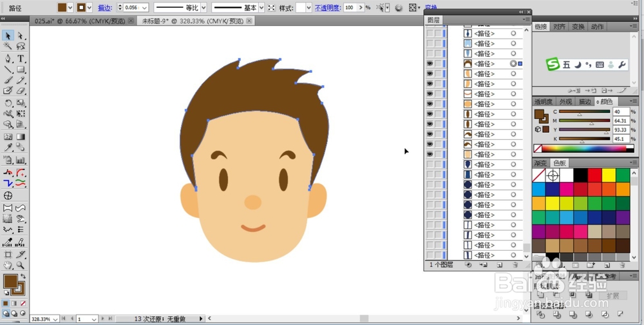Viewport: 644px width, 325px height.
Task: Select the Zoom magnifier tool
Action: click(x=21, y=265)
